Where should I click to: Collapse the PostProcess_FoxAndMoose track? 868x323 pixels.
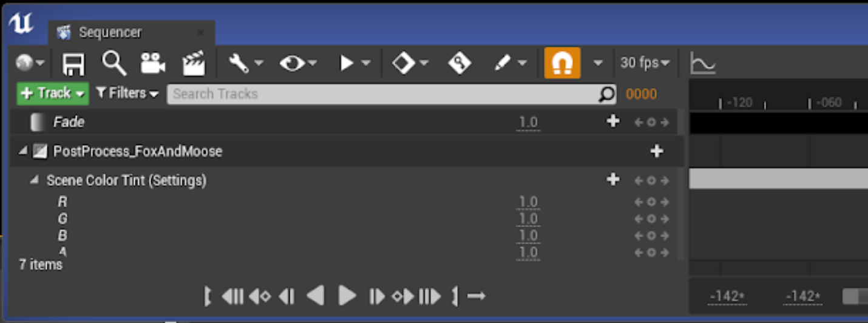23,151
